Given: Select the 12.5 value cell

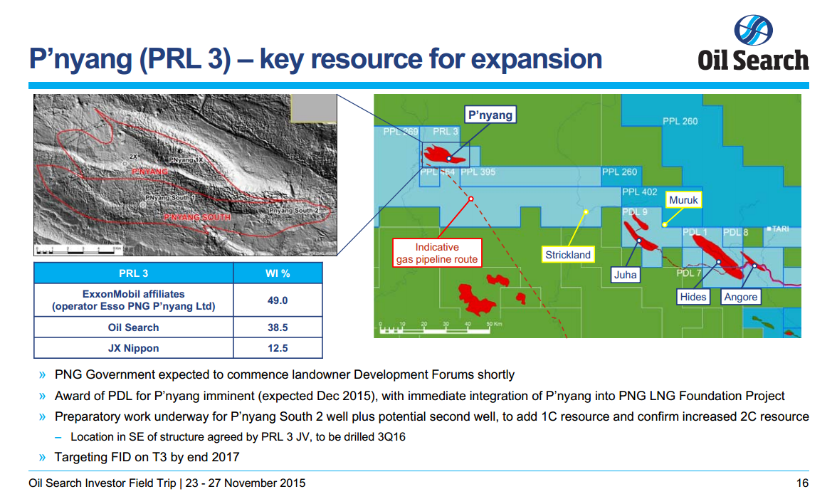Looking at the screenshot, I should 278,348.
